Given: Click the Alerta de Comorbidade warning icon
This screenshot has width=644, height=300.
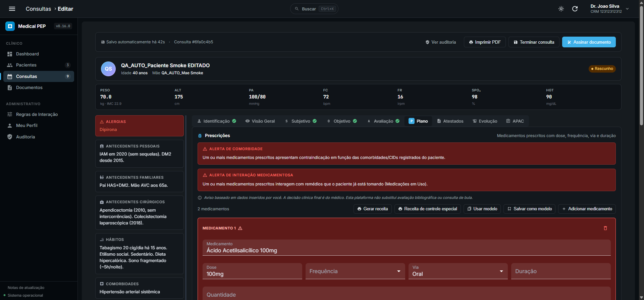Looking at the screenshot, I should (205, 149).
